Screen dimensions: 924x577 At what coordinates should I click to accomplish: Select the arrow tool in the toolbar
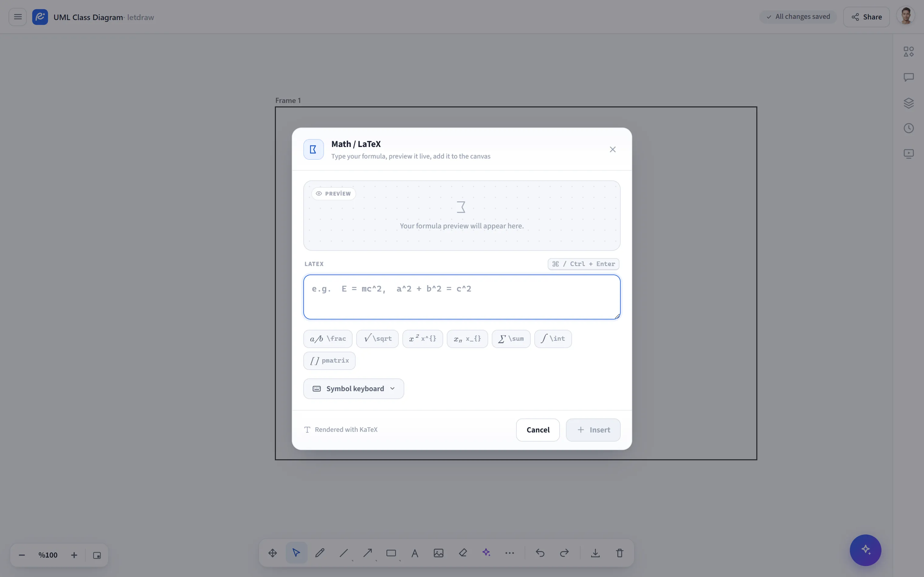pyautogui.click(x=368, y=553)
